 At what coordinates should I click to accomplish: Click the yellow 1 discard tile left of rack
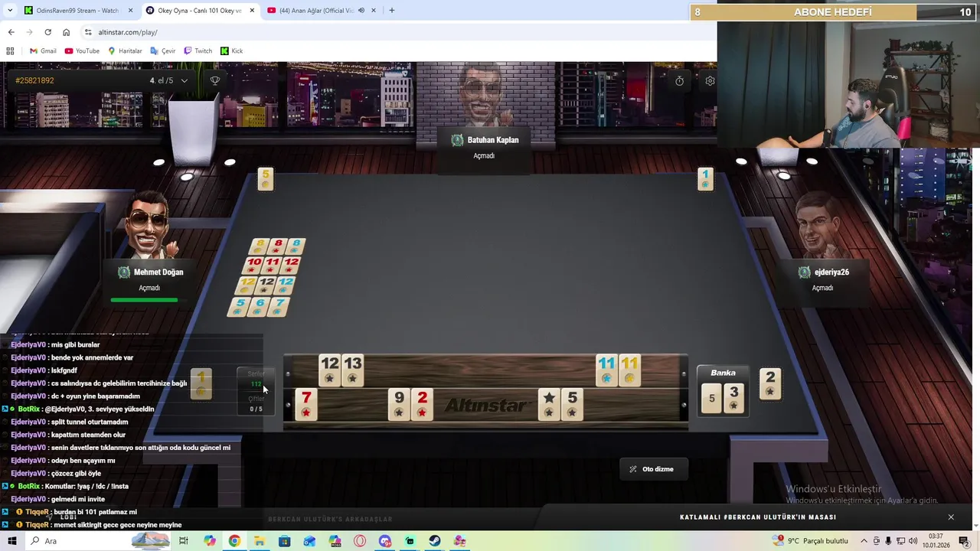point(201,384)
